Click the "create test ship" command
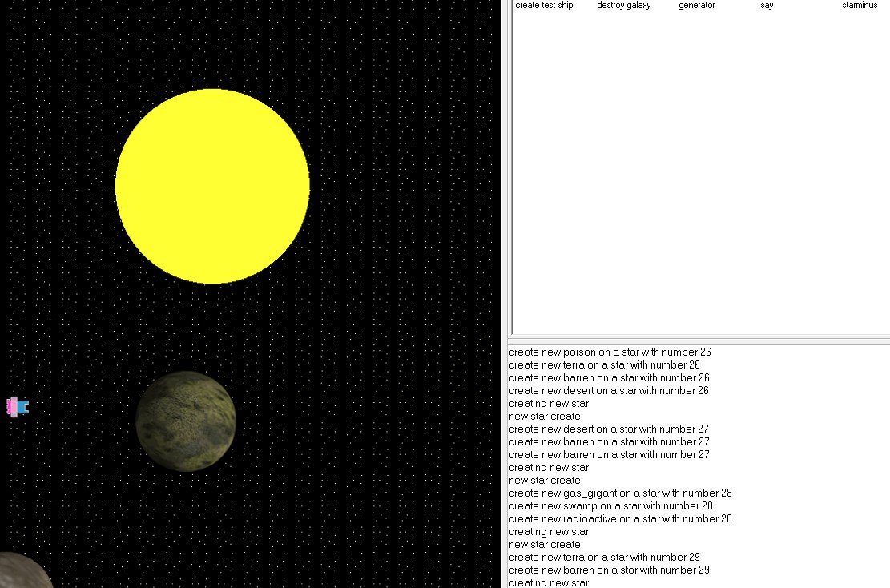The height and width of the screenshot is (588, 890). 544,5
